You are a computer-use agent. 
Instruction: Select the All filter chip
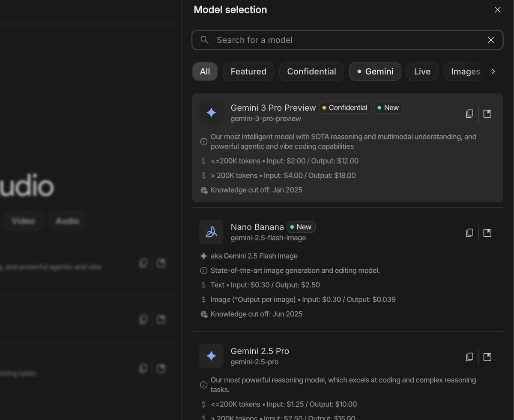point(205,71)
